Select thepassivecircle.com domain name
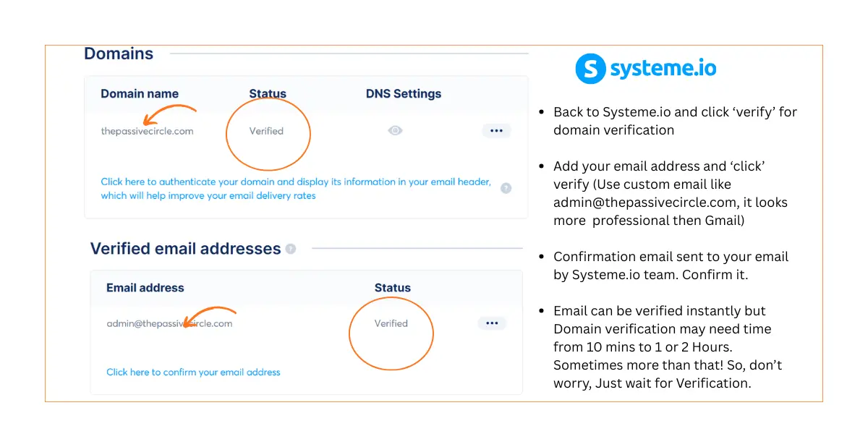This screenshot has width=868, height=447. click(x=147, y=132)
